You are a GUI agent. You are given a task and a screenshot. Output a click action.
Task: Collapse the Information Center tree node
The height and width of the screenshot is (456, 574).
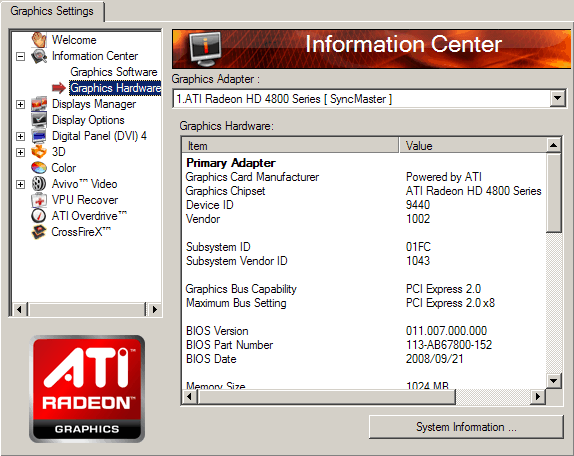(x=20, y=56)
